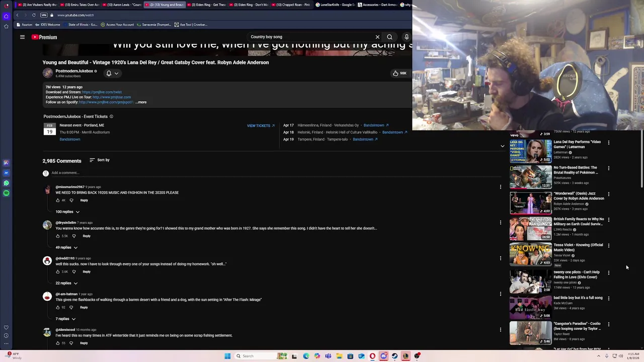
Task: Clear the search box with the X
Action: [x=377, y=37]
